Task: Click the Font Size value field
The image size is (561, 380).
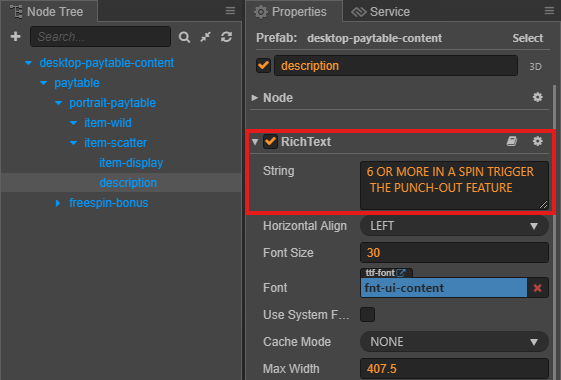Action: pyautogui.click(x=454, y=253)
